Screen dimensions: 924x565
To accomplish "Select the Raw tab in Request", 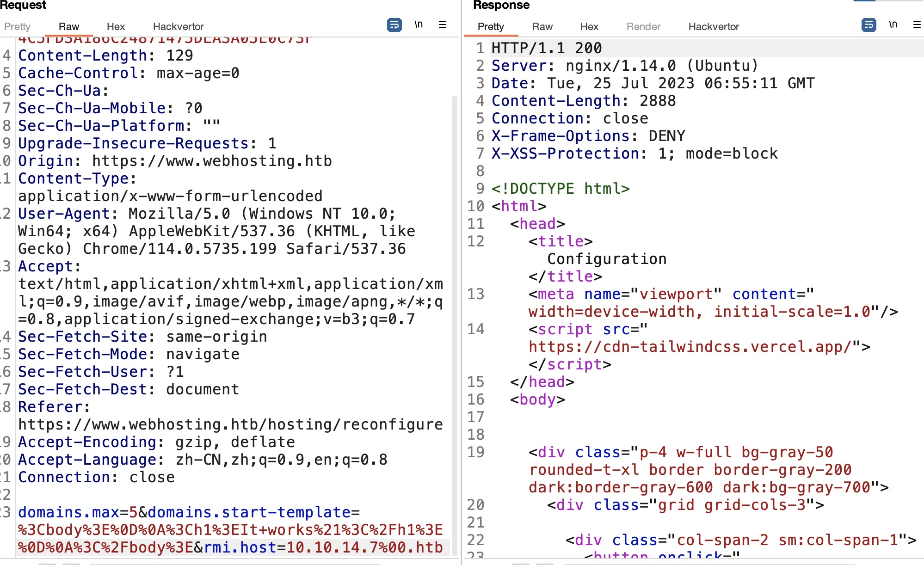I will pos(69,27).
